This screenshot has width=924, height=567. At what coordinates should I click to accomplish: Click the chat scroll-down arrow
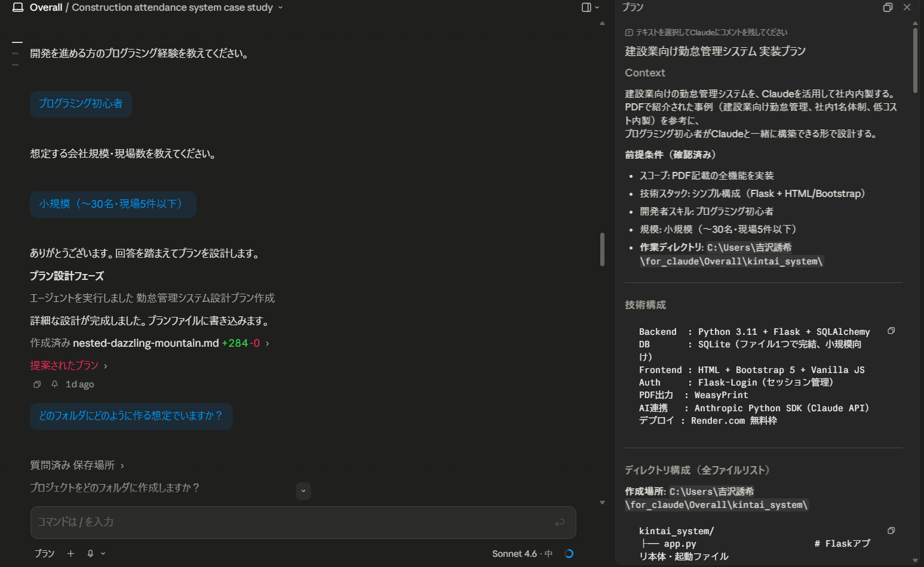pos(602,503)
